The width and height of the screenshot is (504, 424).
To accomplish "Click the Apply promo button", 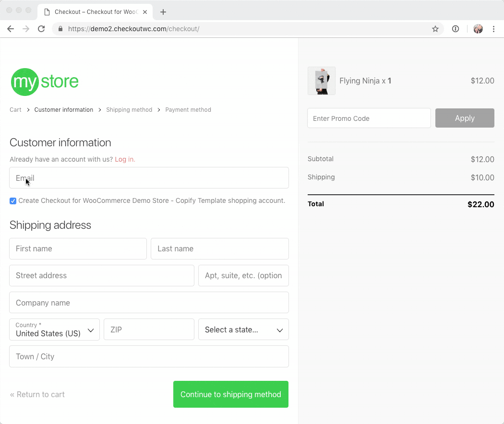I will [x=465, y=118].
